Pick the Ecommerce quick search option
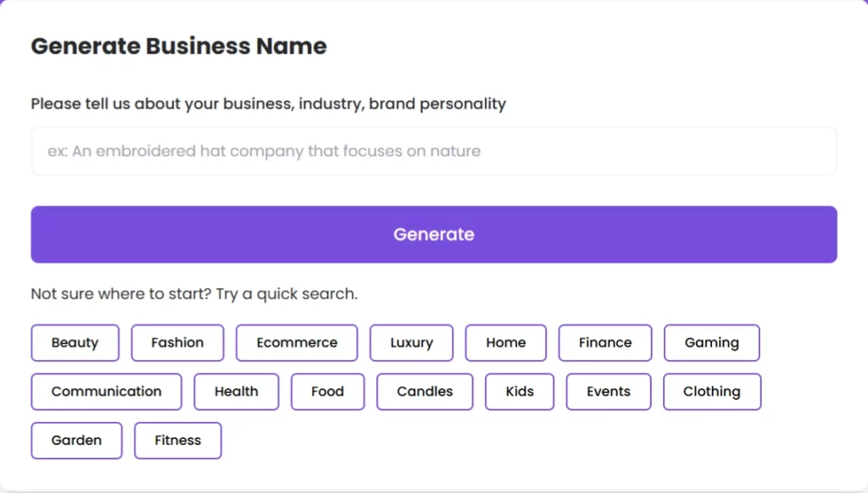This screenshot has height=493, width=868. coord(297,343)
